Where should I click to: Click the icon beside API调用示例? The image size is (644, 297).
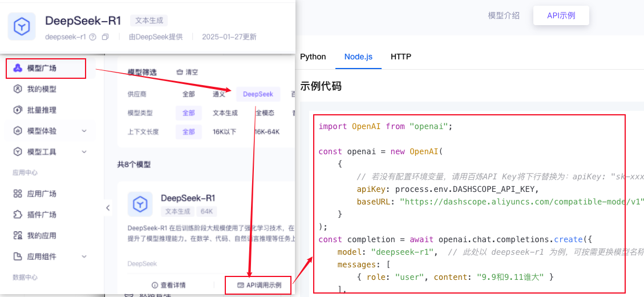point(241,285)
